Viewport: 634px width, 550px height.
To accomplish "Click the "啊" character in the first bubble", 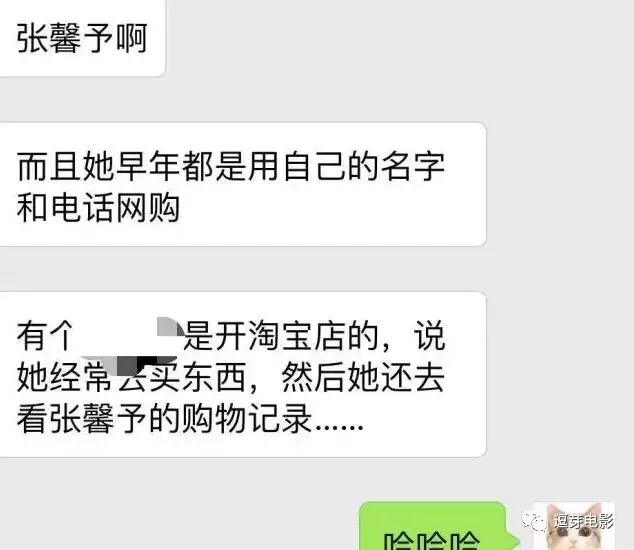I will tap(132, 38).
